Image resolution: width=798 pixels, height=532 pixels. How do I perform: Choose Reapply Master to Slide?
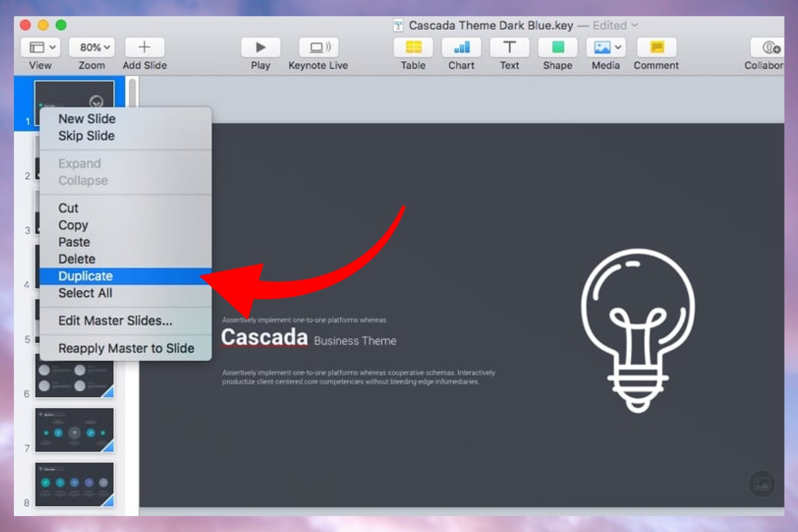pyautogui.click(x=126, y=348)
